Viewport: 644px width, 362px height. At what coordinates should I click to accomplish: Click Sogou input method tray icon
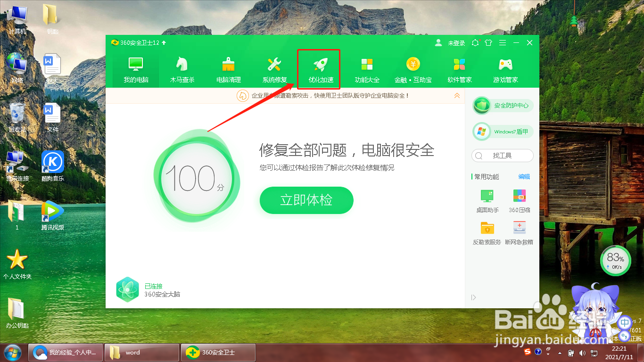tap(528, 352)
